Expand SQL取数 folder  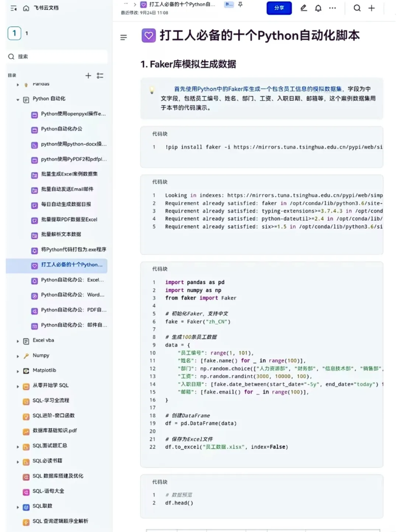point(18,507)
